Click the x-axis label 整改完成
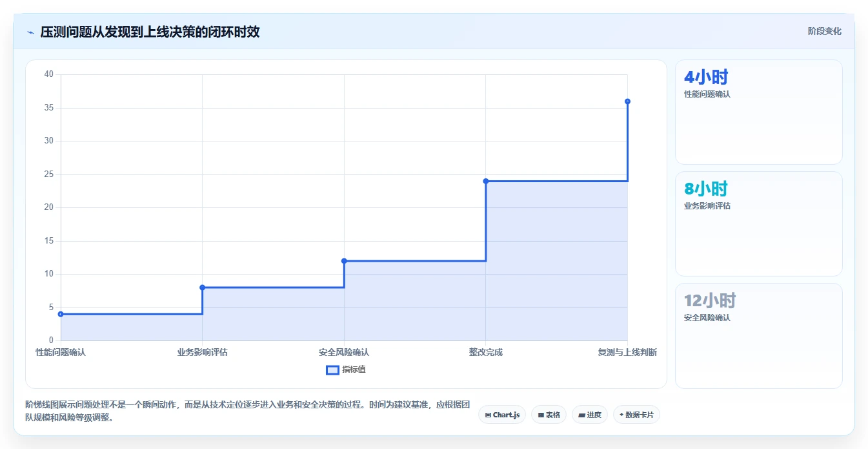The width and height of the screenshot is (868, 449). [x=485, y=353]
